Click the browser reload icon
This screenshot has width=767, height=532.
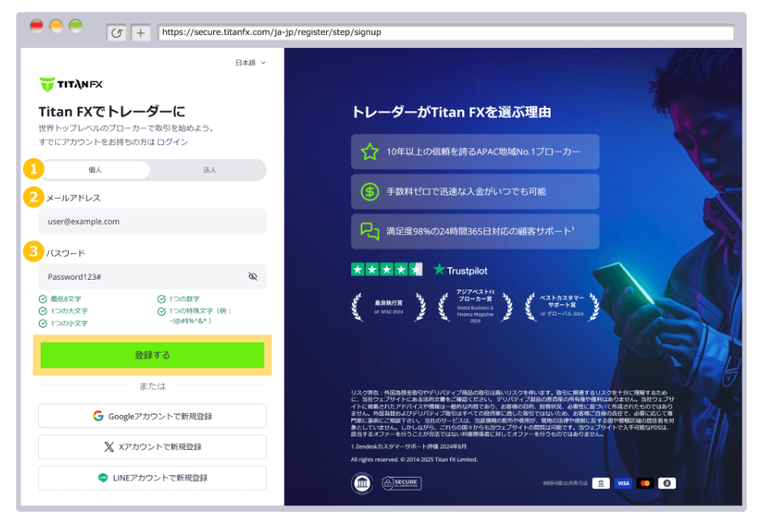tap(117, 32)
